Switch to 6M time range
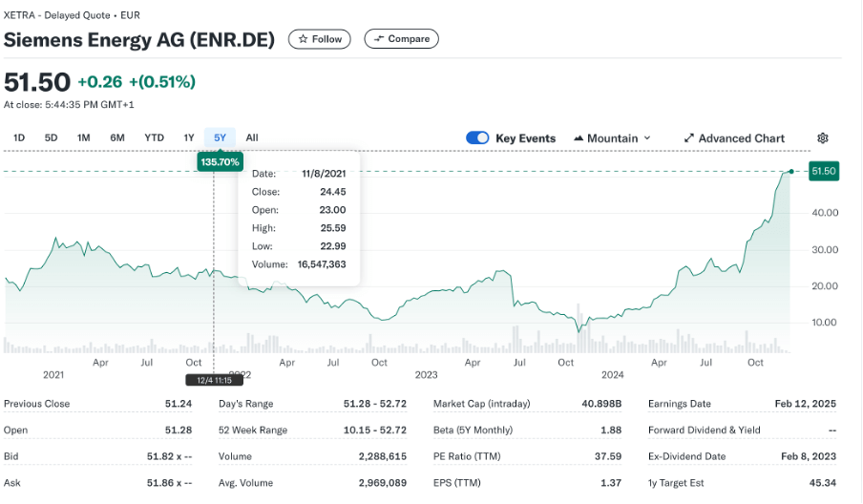This screenshot has height=504, width=863. pyautogui.click(x=117, y=137)
